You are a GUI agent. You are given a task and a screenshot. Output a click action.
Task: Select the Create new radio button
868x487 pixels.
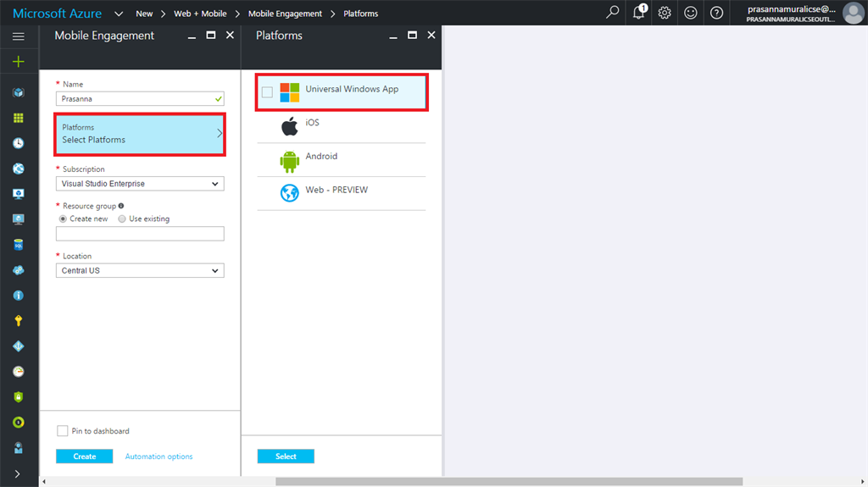[63, 219]
